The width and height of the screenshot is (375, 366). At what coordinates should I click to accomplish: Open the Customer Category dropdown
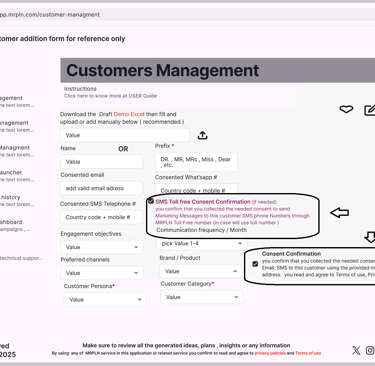click(202, 297)
